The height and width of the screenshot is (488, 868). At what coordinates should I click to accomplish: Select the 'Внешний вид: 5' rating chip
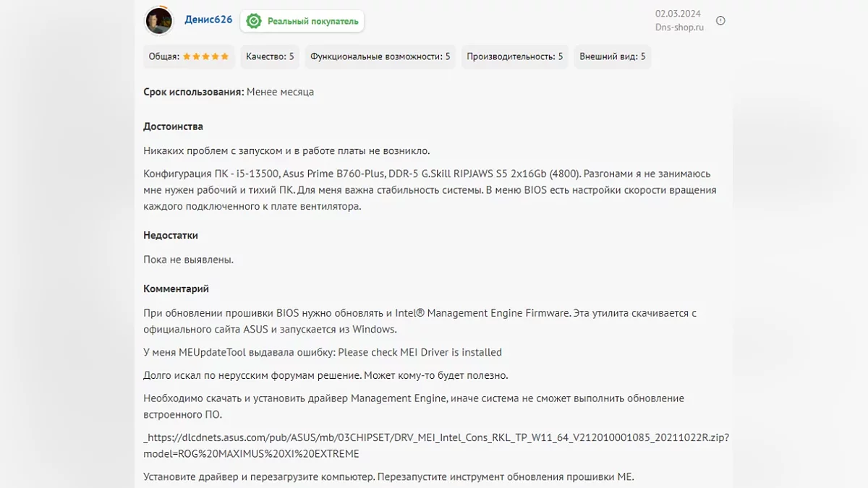612,56
